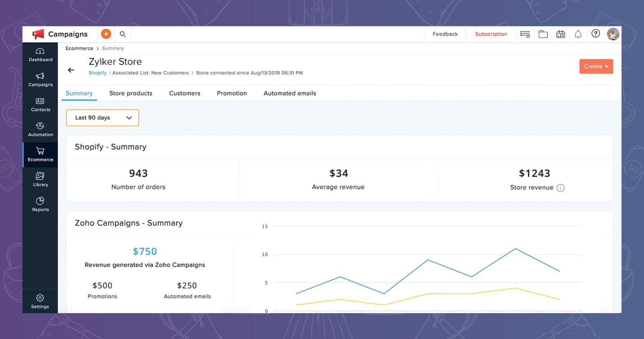The width and height of the screenshot is (644, 339).
Task: Switch to the Promotion tab
Action: (x=232, y=93)
